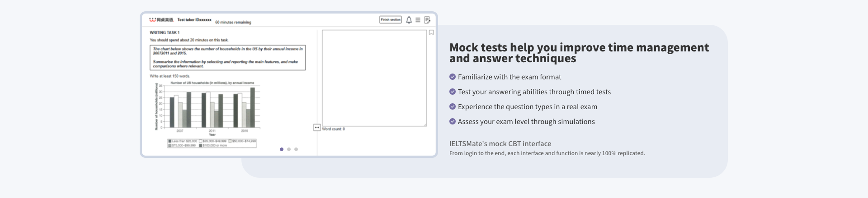The height and width of the screenshot is (198, 868).
Task: Click the checkmark beside 'Assess your exam level'
Action: coord(453,121)
